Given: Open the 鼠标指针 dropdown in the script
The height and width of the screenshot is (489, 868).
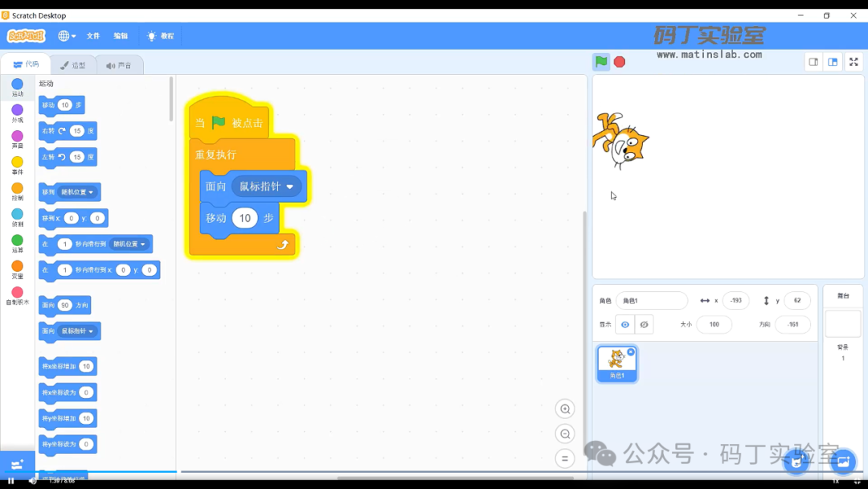Looking at the screenshot, I should click(267, 187).
